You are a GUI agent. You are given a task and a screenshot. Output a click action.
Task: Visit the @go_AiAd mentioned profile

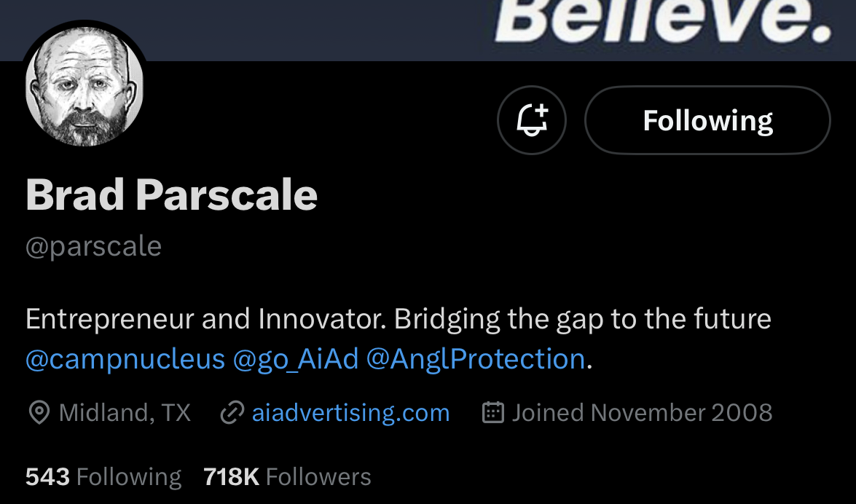(x=296, y=359)
